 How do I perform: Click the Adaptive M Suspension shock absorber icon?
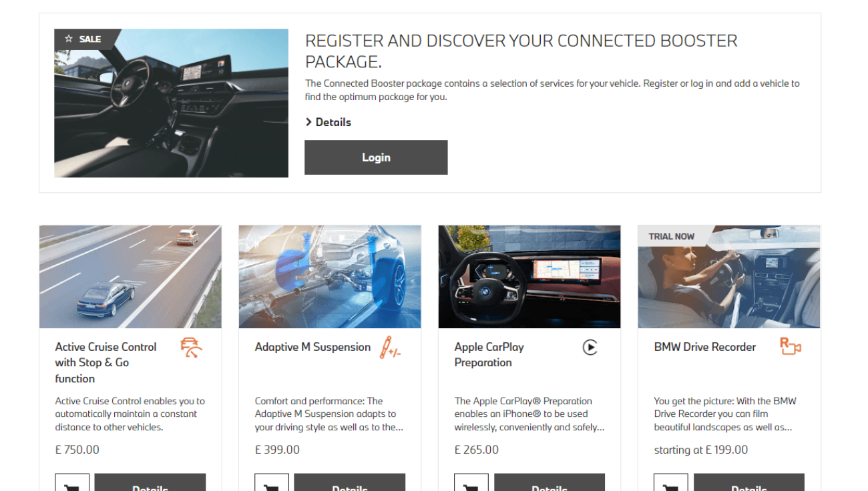pos(390,348)
